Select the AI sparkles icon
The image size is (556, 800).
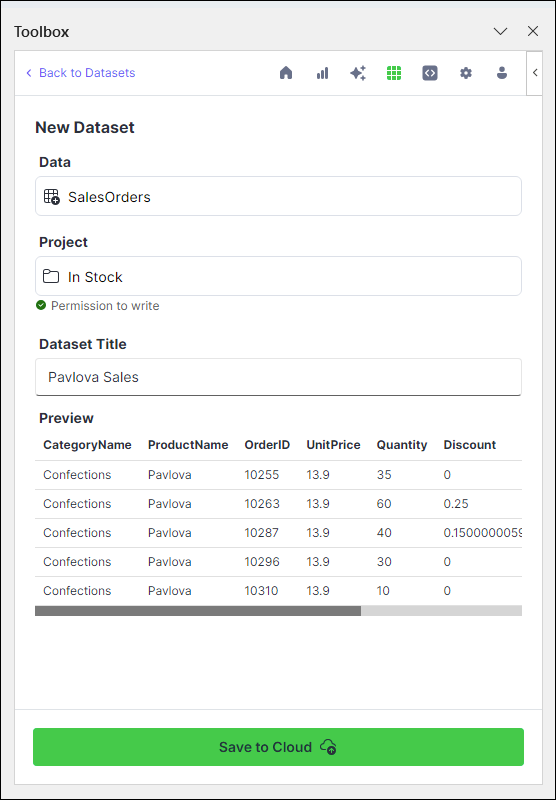click(358, 73)
